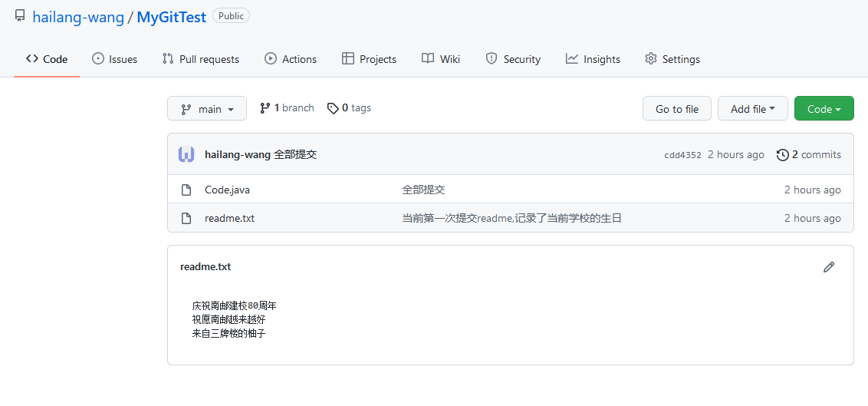Switch to the Code tab
This screenshot has height=406, width=868.
47,59
